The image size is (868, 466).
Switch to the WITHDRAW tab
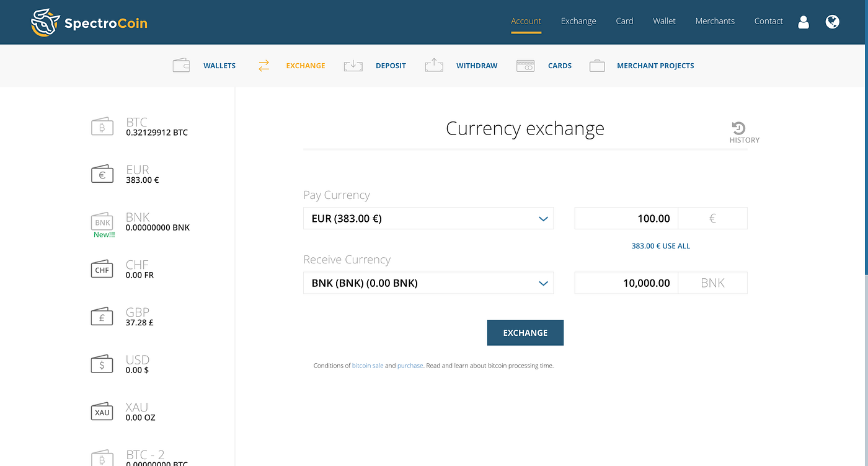point(477,66)
